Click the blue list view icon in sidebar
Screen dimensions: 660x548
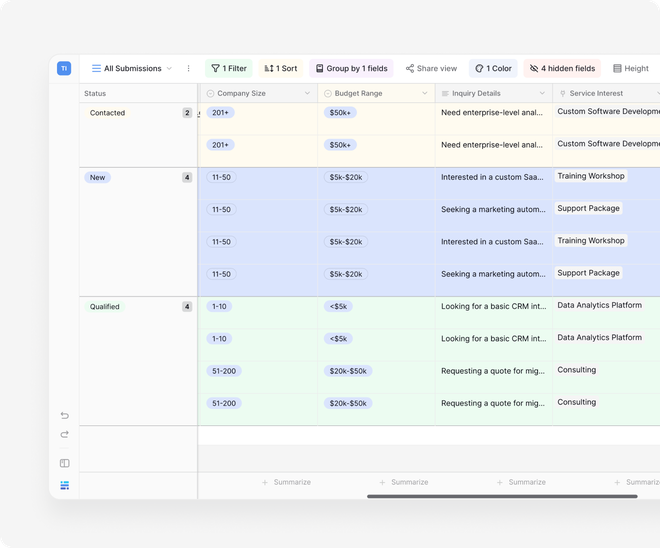(x=65, y=485)
